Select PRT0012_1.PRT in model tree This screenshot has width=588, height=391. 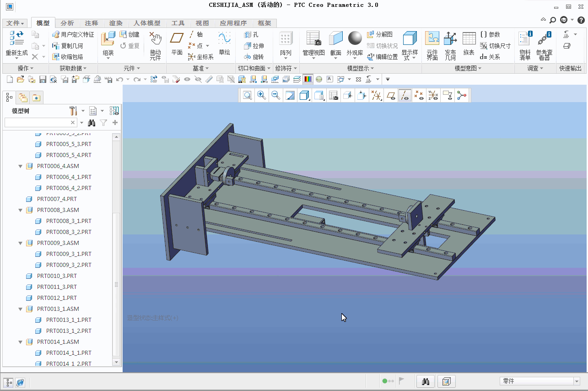tap(57, 298)
